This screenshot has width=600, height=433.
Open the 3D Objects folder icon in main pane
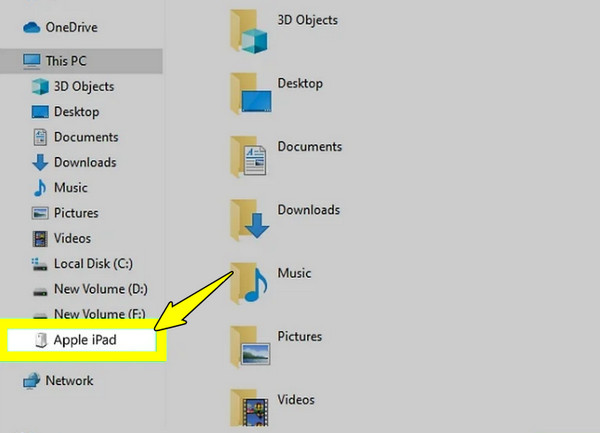pyautogui.click(x=249, y=31)
